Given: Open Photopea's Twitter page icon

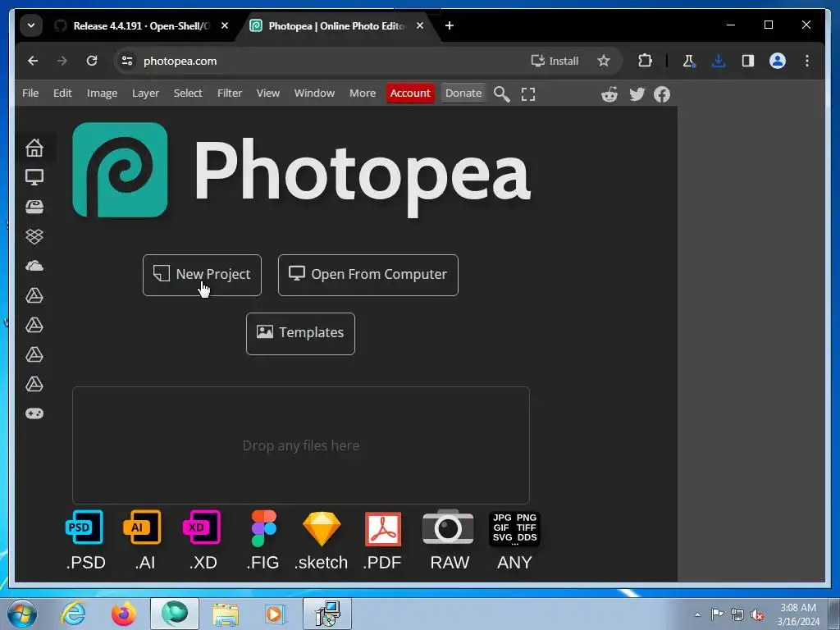Looking at the screenshot, I should (x=637, y=94).
